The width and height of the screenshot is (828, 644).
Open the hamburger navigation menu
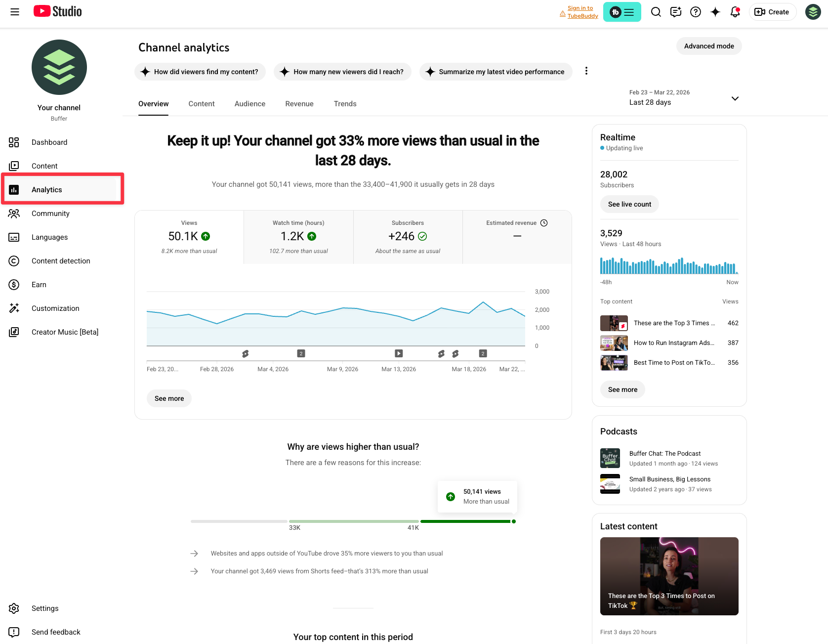[14, 12]
